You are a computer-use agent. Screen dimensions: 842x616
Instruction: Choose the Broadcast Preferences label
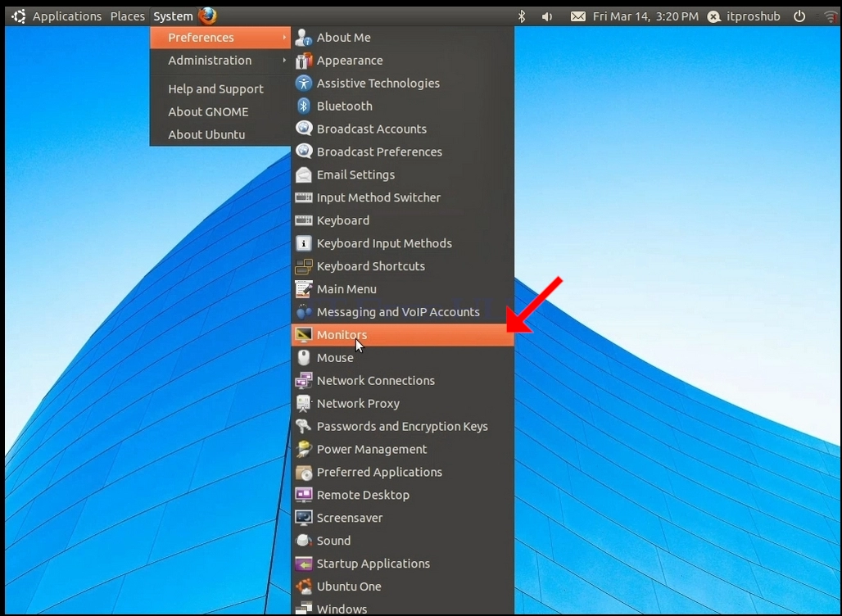coord(380,152)
